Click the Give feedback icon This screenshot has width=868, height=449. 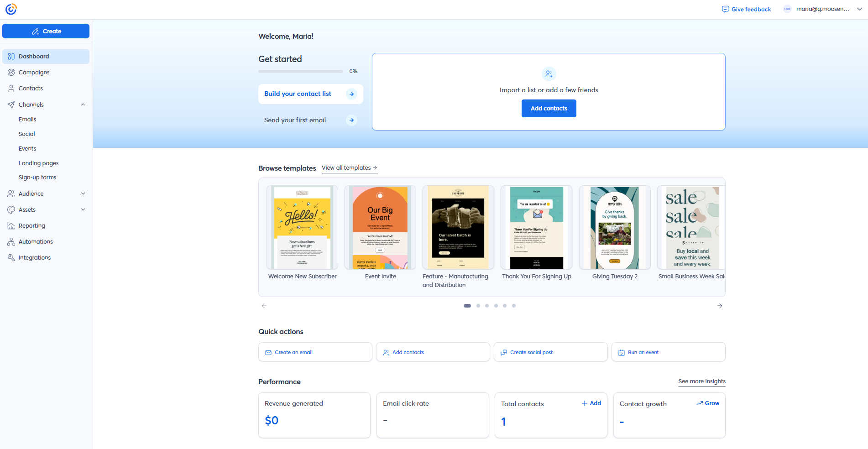[x=725, y=9]
